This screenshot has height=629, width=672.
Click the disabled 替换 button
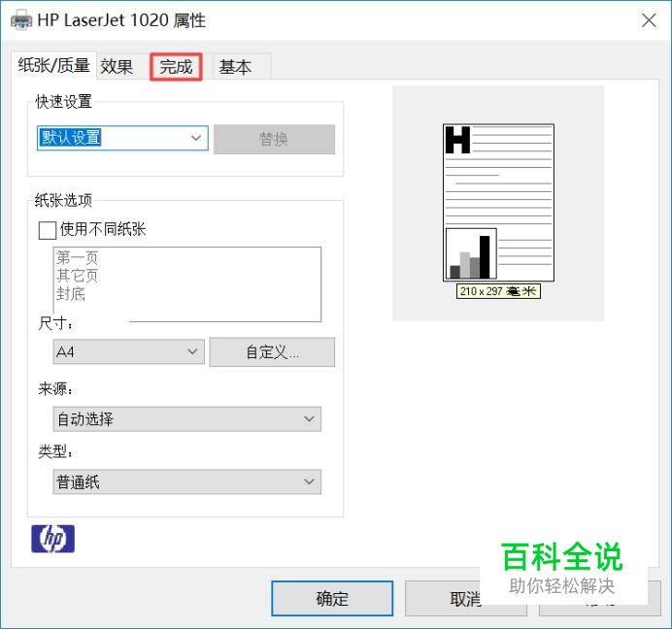(x=274, y=139)
